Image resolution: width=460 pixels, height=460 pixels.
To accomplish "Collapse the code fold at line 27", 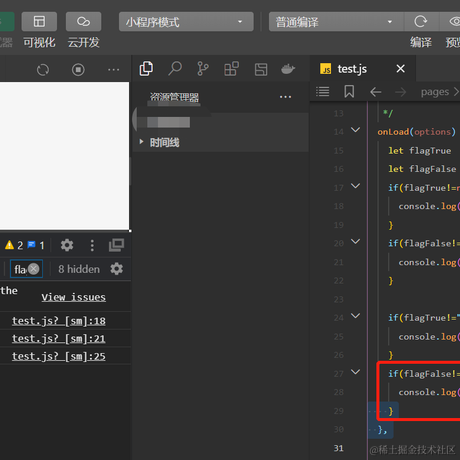I will (x=356, y=372).
